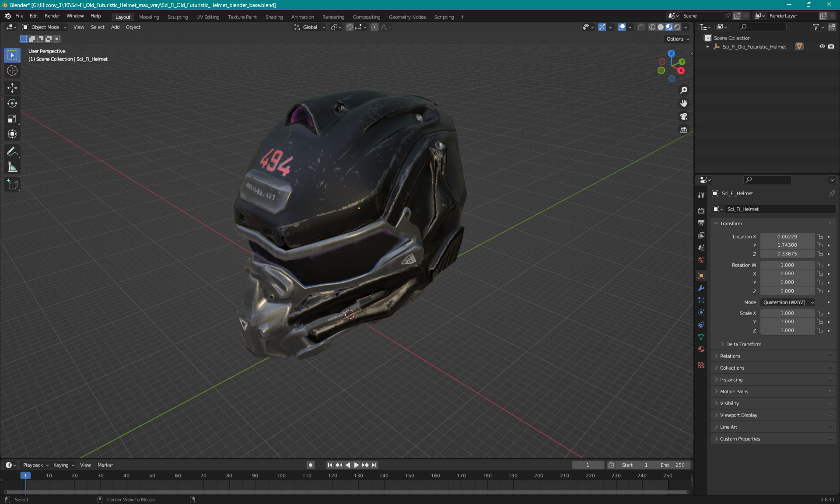Hide Sci_Fi_Old_Futuristic_Helmet in viewport
Viewport: 840px width, 504px height.
822,46
